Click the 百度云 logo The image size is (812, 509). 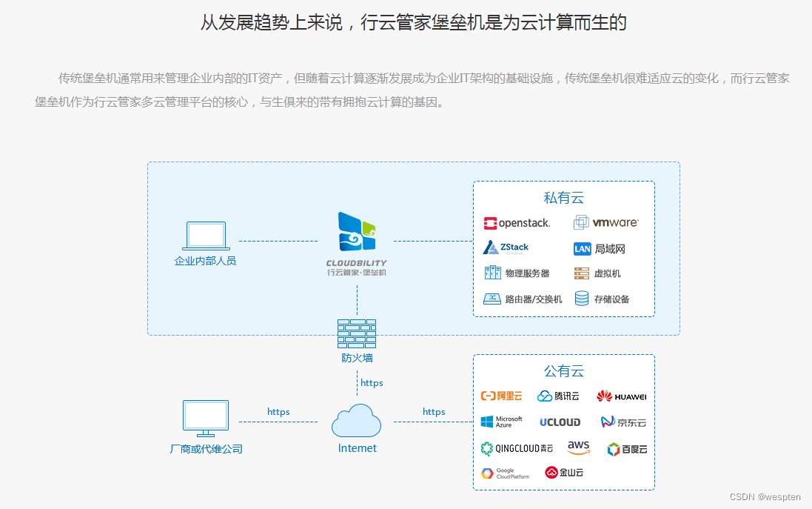(x=627, y=449)
